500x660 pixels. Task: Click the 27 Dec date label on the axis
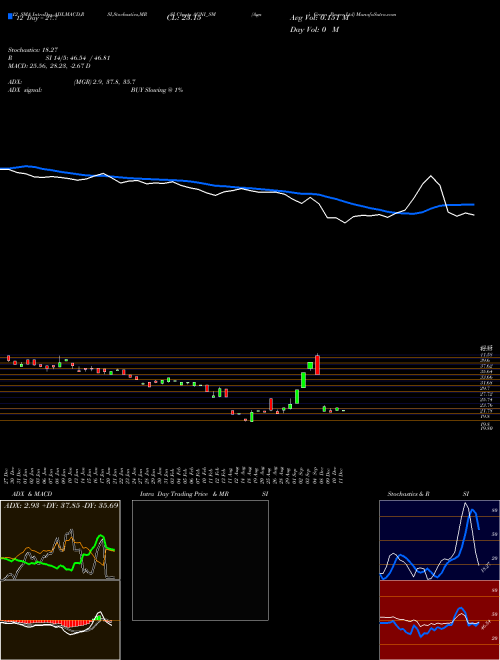pos(8,475)
